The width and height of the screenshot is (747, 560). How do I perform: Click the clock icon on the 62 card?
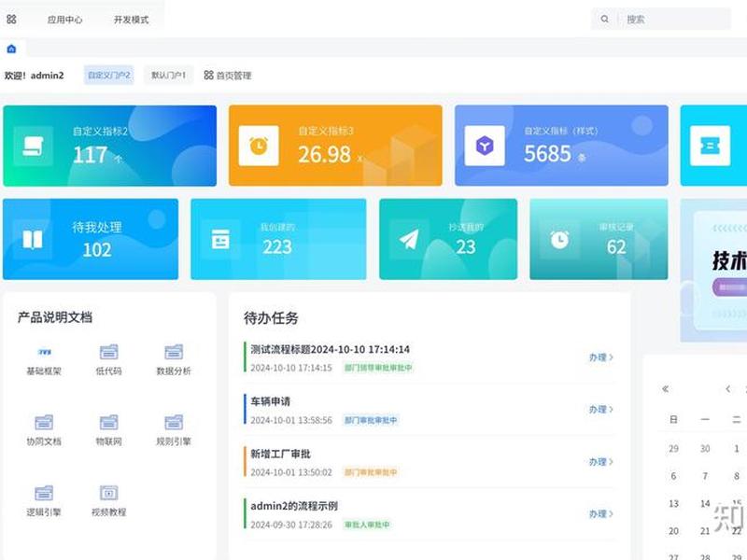559,240
